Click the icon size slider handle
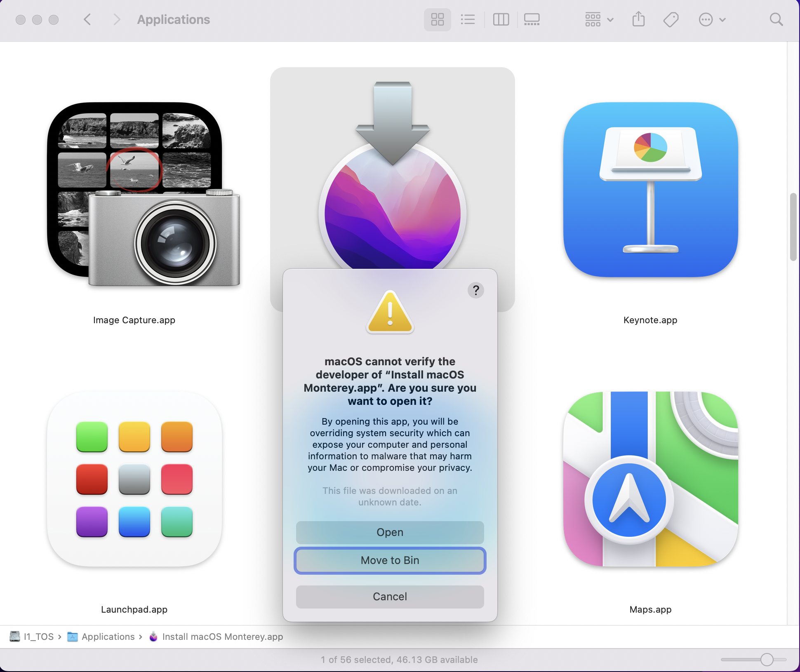This screenshot has width=800, height=672. pyautogui.click(x=767, y=660)
